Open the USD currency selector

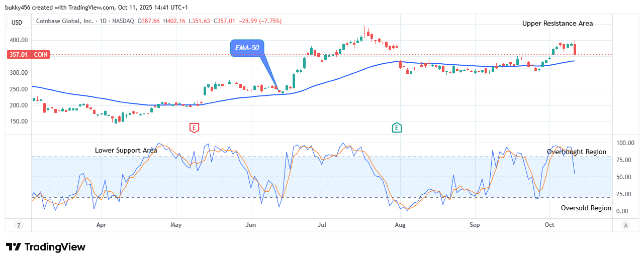point(18,22)
